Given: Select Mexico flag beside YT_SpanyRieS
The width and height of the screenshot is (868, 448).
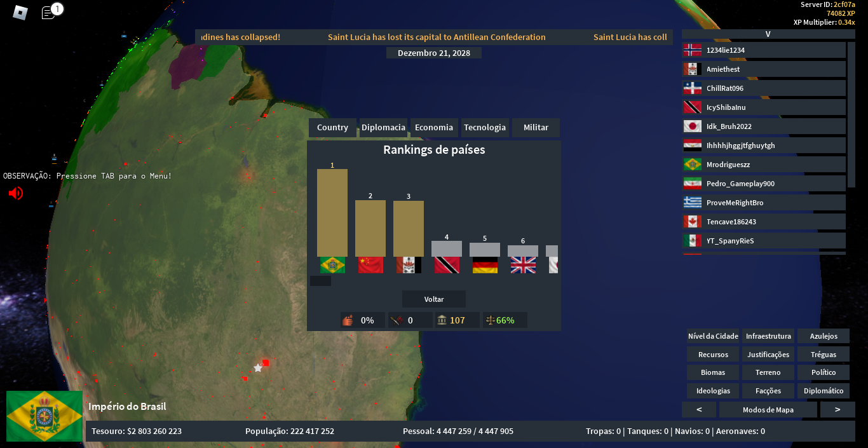Looking at the screenshot, I should tap(692, 241).
